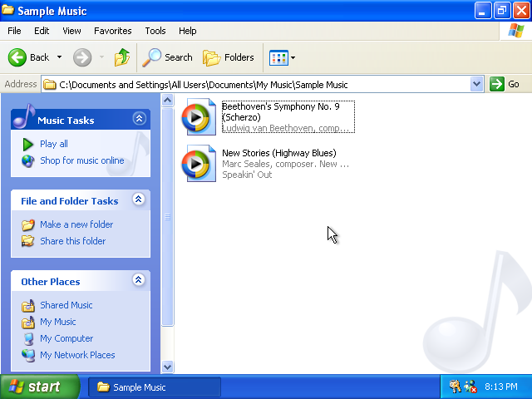The width and height of the screenshot is (532, 399).
Task: Click the task pane scrollbar thumb
Action: point(167,216)
